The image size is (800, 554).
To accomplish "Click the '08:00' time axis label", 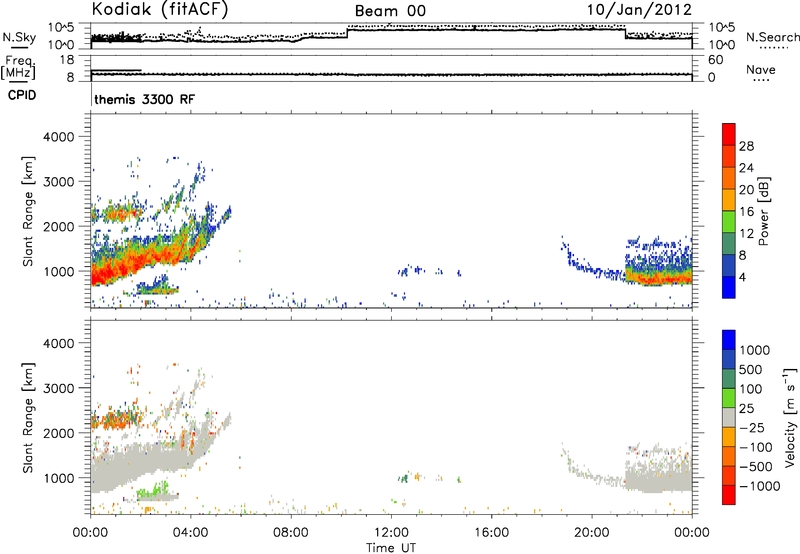I will 291,533.
